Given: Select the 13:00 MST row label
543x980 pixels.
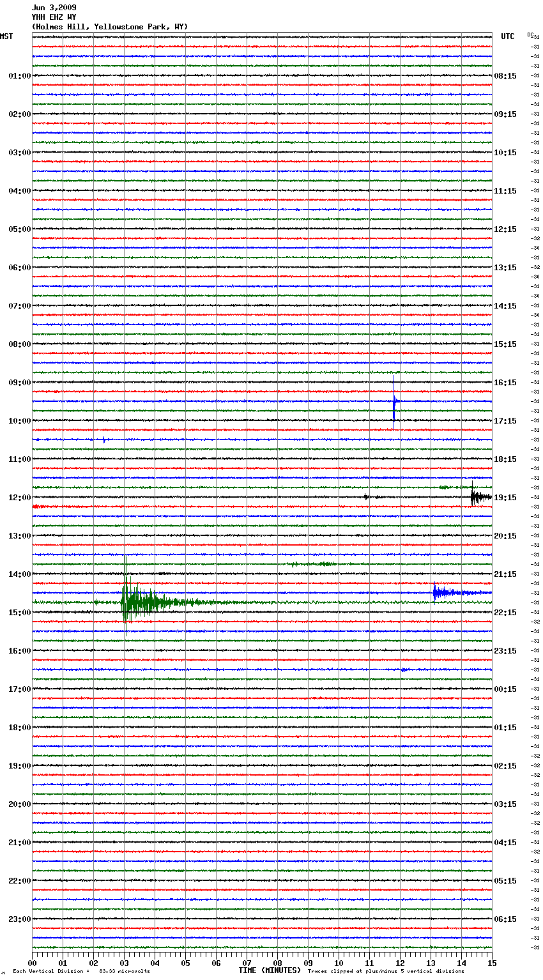Looking at the screenshot, I should pyautogui.click(x=20, y=536).
